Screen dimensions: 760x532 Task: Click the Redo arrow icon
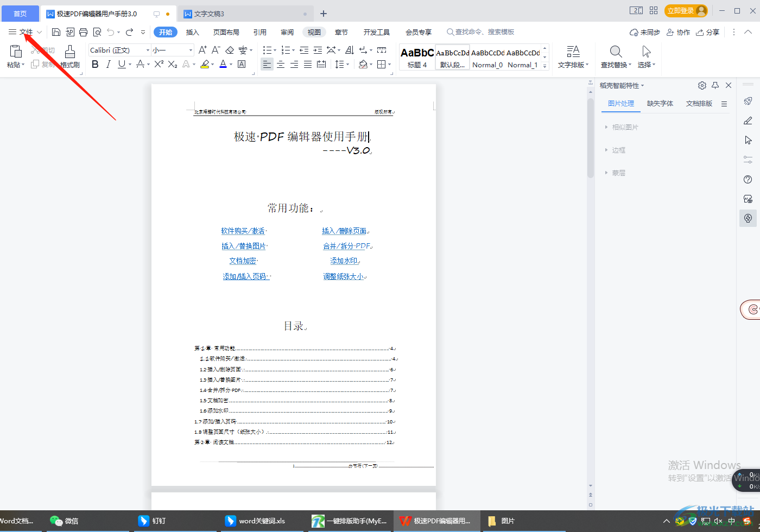tap(129, 32)
